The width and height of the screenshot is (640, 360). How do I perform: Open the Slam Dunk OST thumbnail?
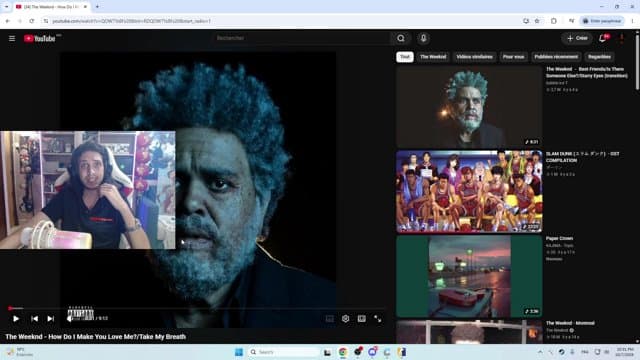(469, 191)
